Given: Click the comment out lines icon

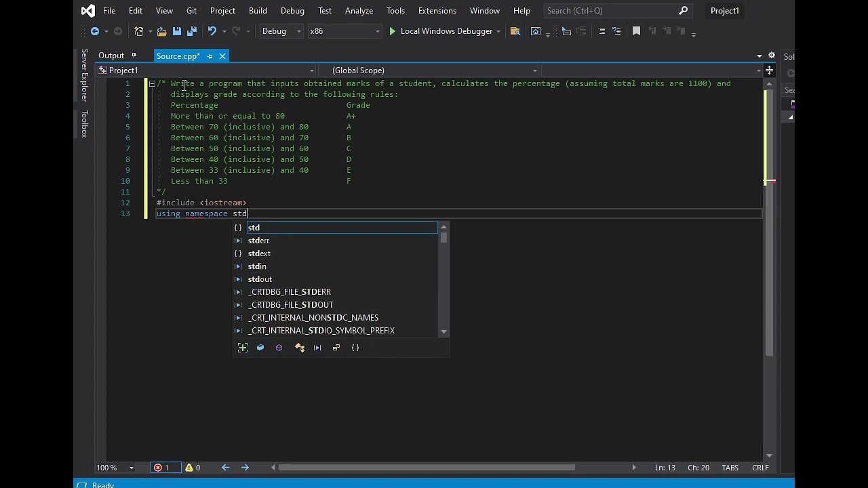Looking at the screenshot, I should (601, 31).
